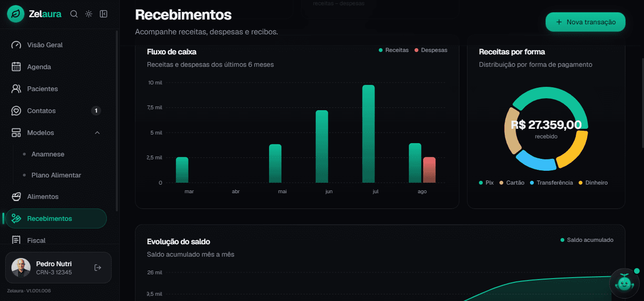Click the Pacientes people icon
Image resolution: width=644 pixels, height=301 pixels.
[x=16, y=89]
